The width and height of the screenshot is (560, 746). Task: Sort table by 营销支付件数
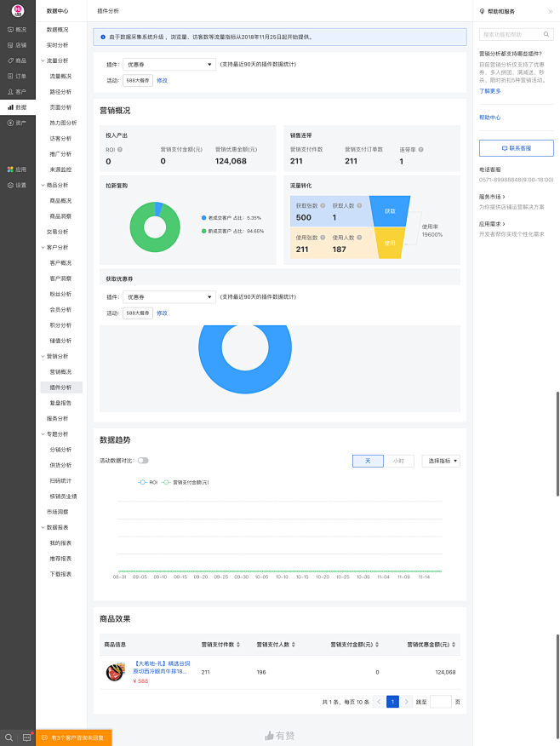click(x=238, y=645)
